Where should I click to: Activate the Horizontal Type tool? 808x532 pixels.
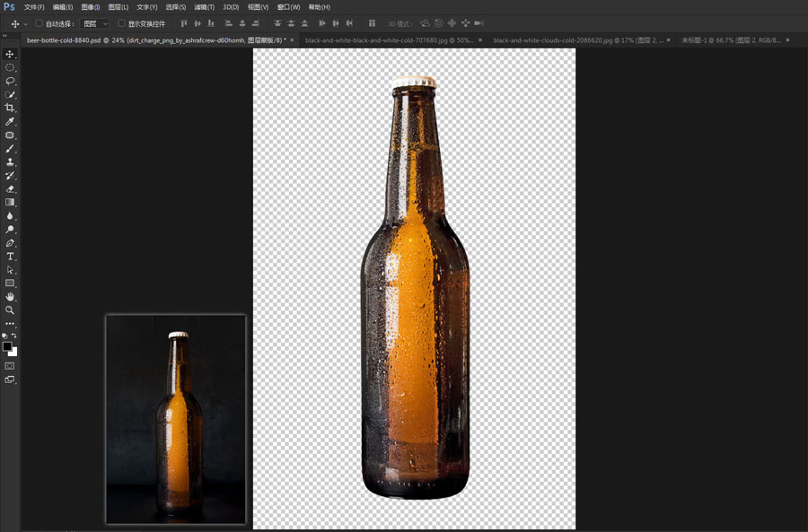pos(10,257)
